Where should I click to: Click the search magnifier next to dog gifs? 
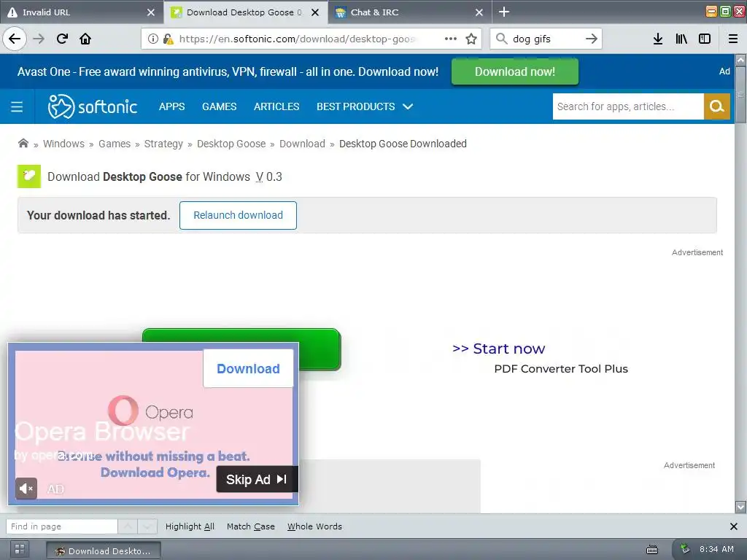coord(501,38)
